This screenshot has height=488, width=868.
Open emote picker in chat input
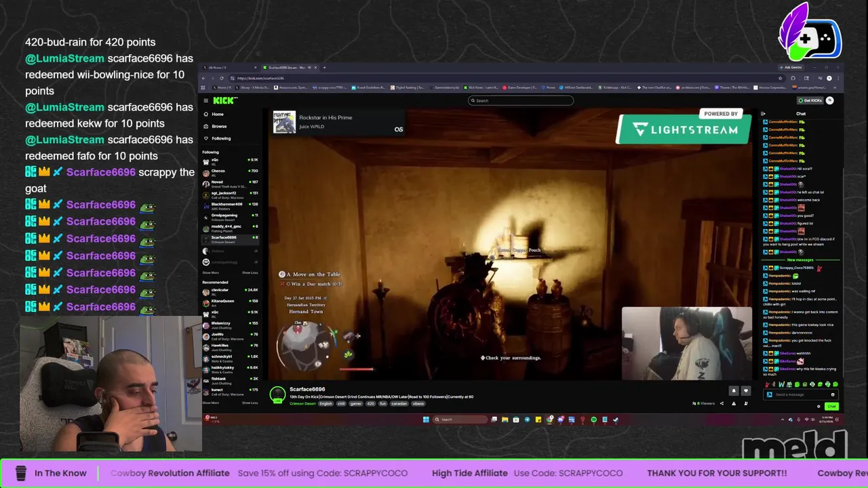(x=833, y=394)
